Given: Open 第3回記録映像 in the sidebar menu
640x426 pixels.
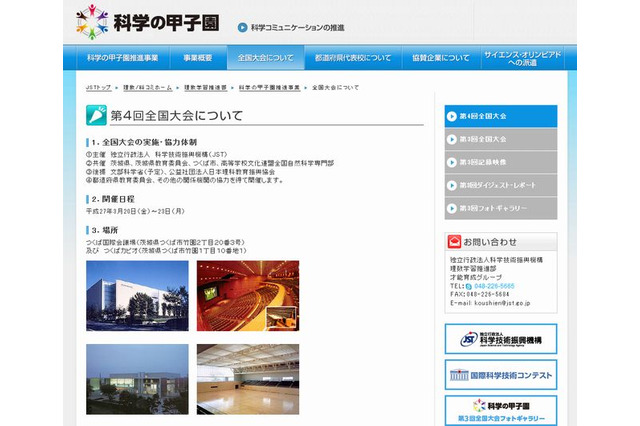Looking at the screenshot, I should pos(501,162).
